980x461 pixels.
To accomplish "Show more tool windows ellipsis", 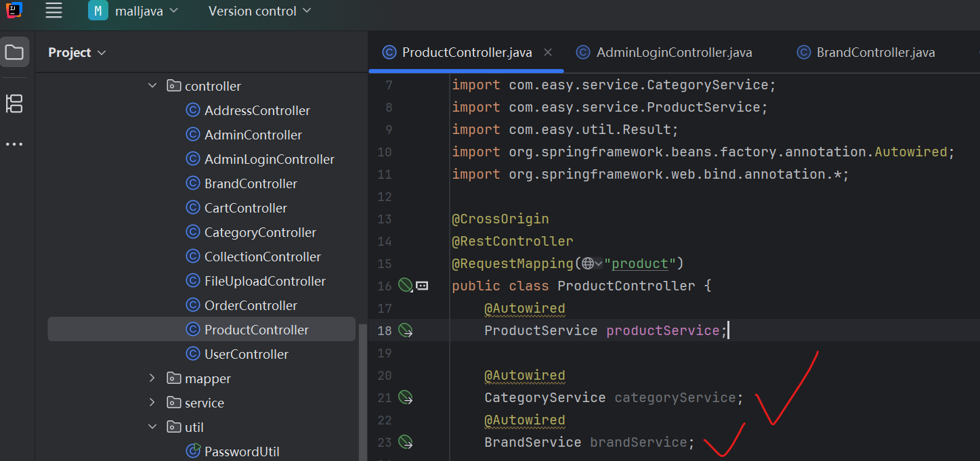I will pyautogui.click(x=14, y=144).
